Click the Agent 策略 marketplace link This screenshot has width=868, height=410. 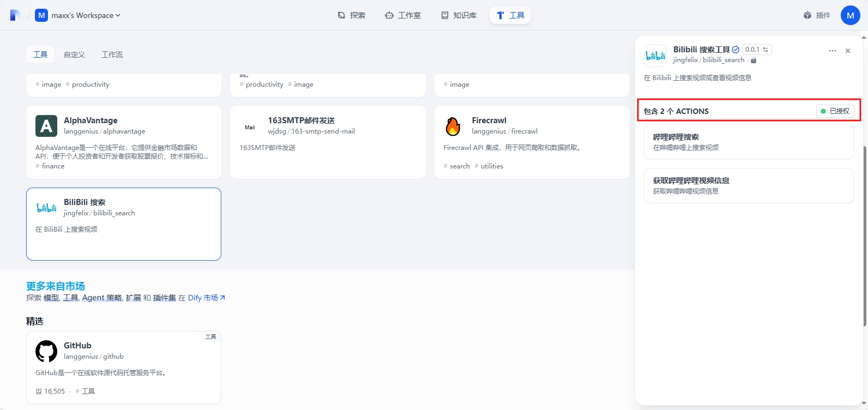102,298
